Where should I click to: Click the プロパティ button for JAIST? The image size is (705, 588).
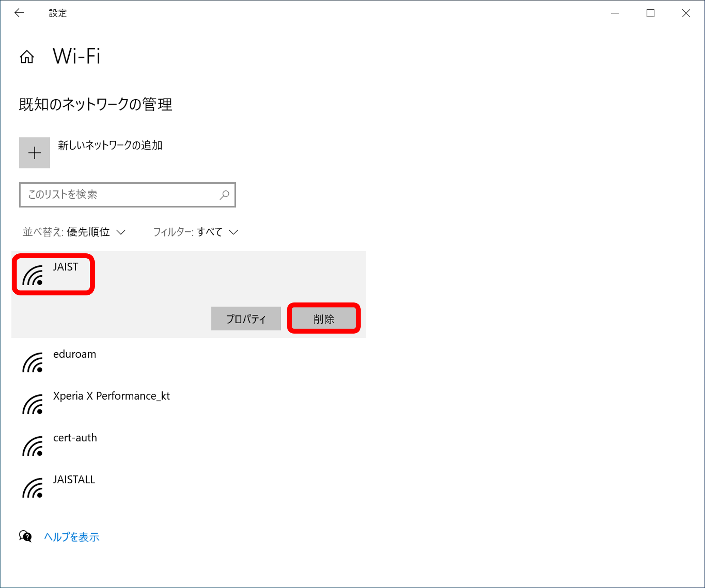coord(246,319)
